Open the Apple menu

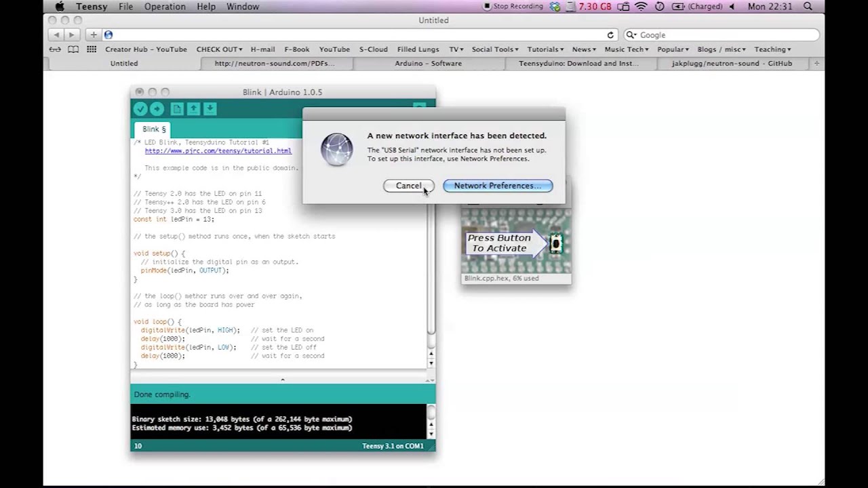coord(59,6)
